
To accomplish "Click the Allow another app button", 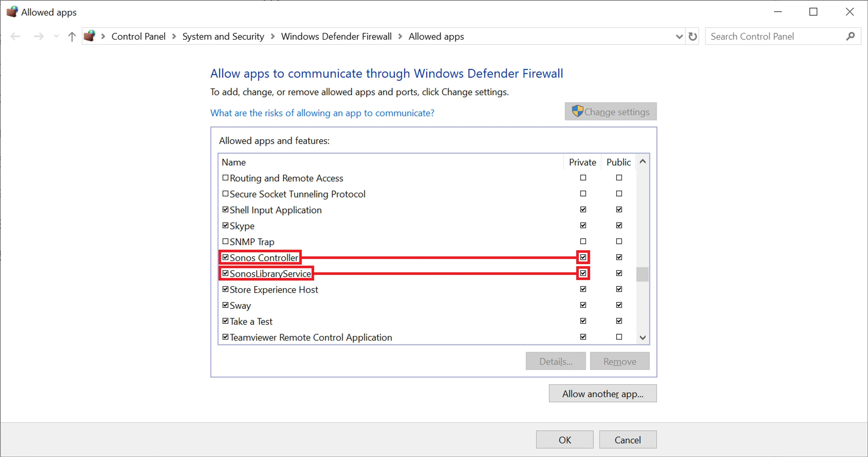I will (603, 394).
